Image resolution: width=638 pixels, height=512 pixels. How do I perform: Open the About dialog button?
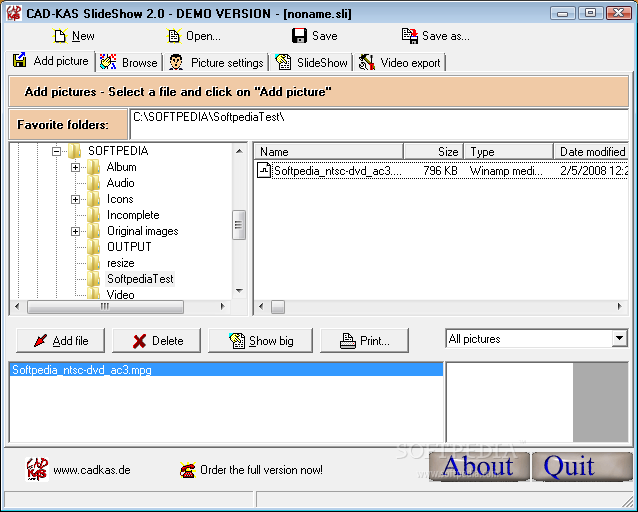click(x=479, y=466)
